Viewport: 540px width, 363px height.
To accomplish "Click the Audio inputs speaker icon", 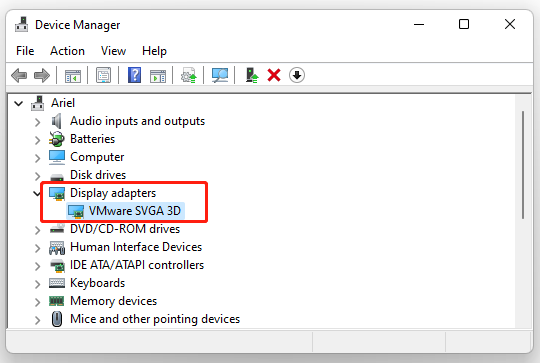I will coord(56,121).
